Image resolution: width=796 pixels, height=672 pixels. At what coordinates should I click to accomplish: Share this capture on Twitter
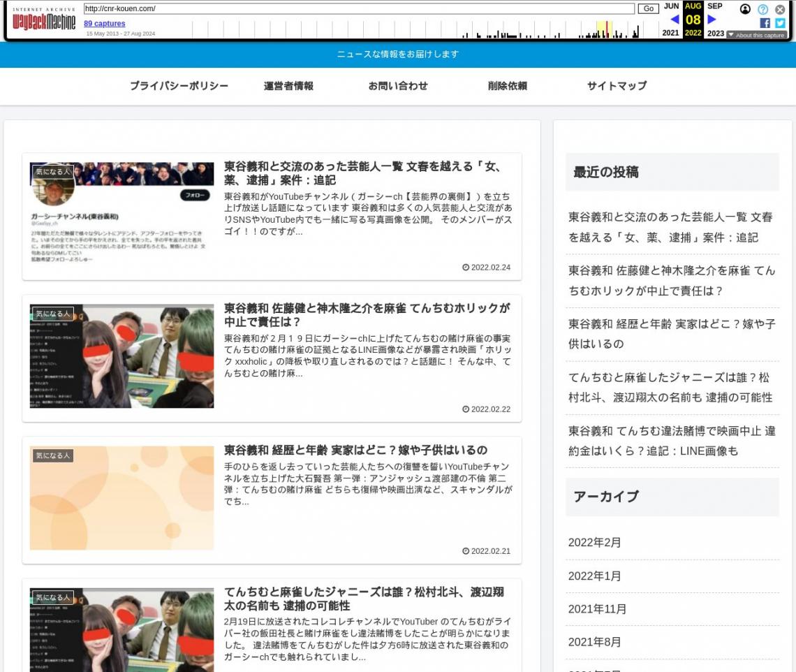780,23
